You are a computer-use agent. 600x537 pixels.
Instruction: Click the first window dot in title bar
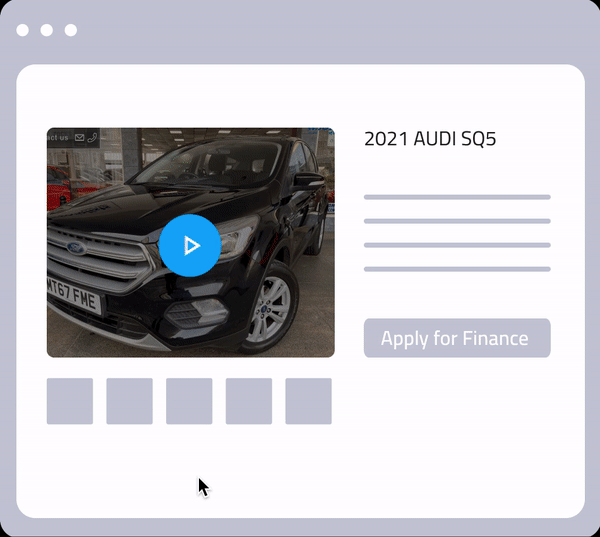tap(23, 30)
